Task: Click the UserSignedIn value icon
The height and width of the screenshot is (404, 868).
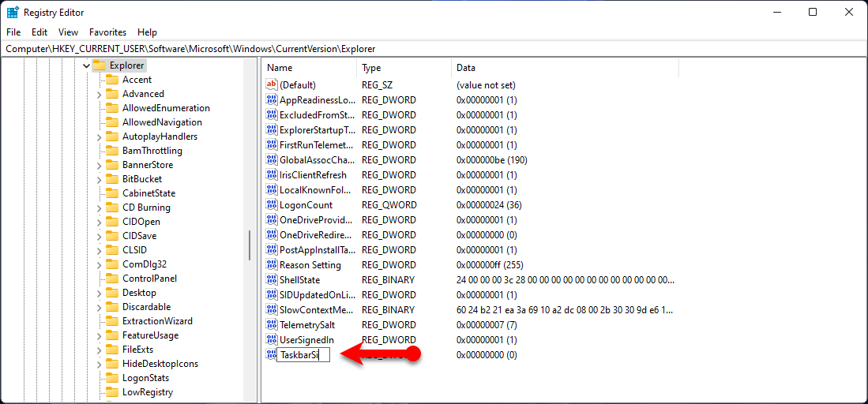Action: point(272,339)
